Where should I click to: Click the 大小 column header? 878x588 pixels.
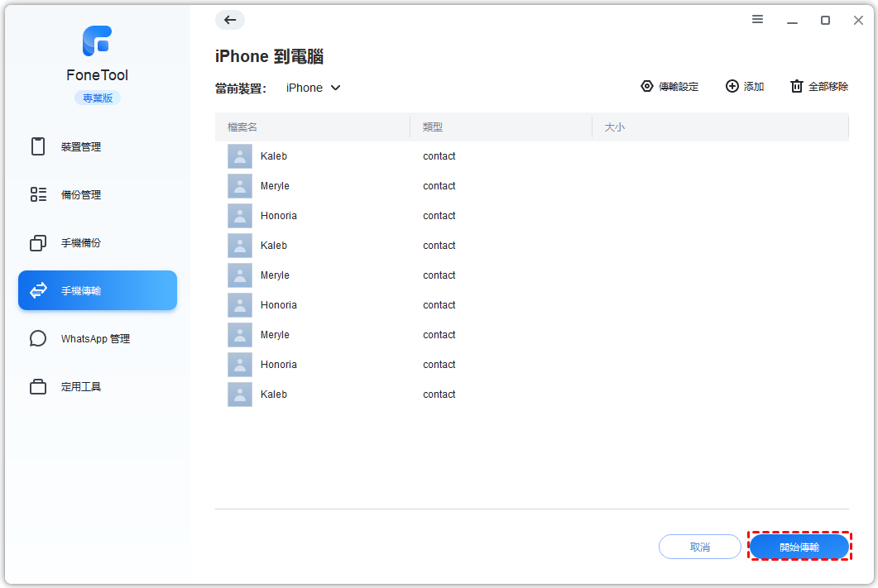(x=614, y=127)
